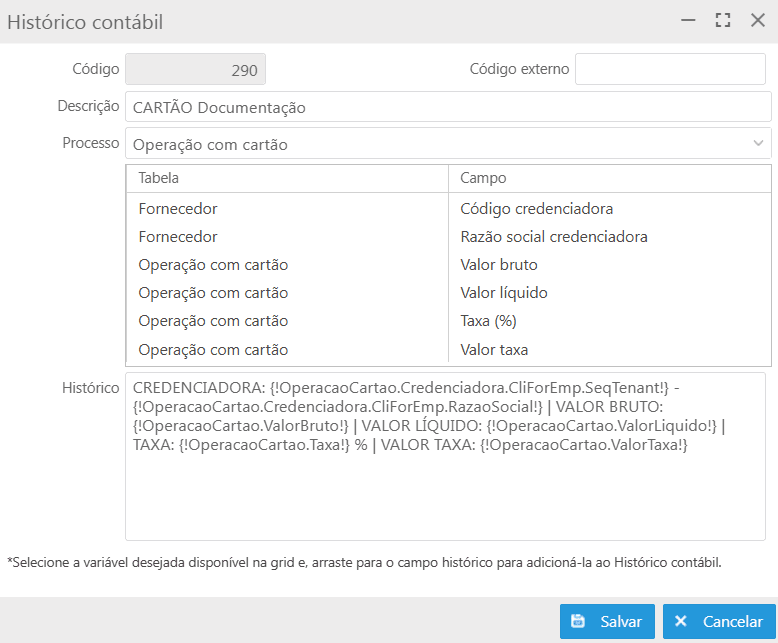The image size is (778, 643).
Task: Pick the Valor bruto variable cell
Action: (x=499, y=265)
